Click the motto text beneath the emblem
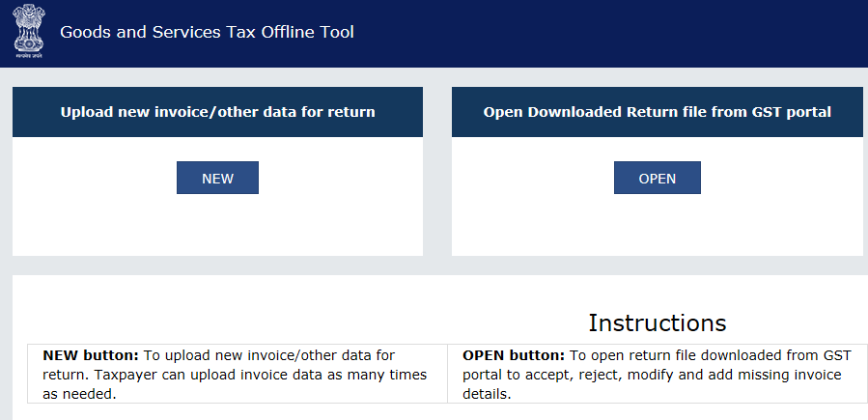Screen dimensions: 868x420 [x=28, y=57]
